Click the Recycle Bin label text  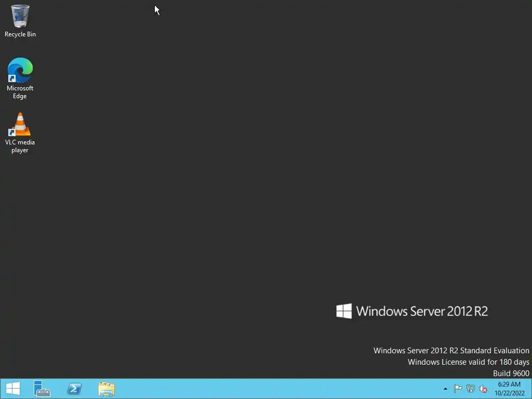pyautogui.click(x=20, y=34)
